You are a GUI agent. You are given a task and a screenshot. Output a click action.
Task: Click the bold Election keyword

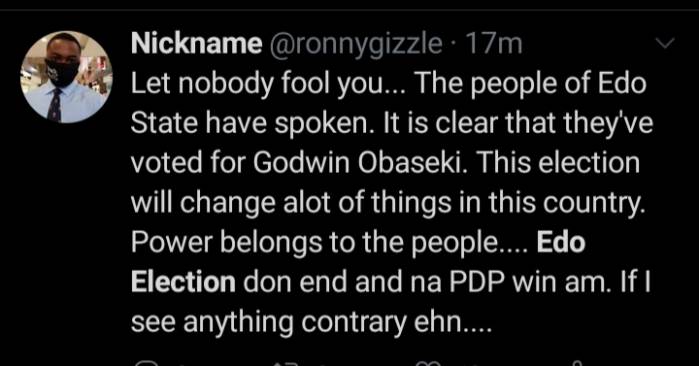coord(183,282)
